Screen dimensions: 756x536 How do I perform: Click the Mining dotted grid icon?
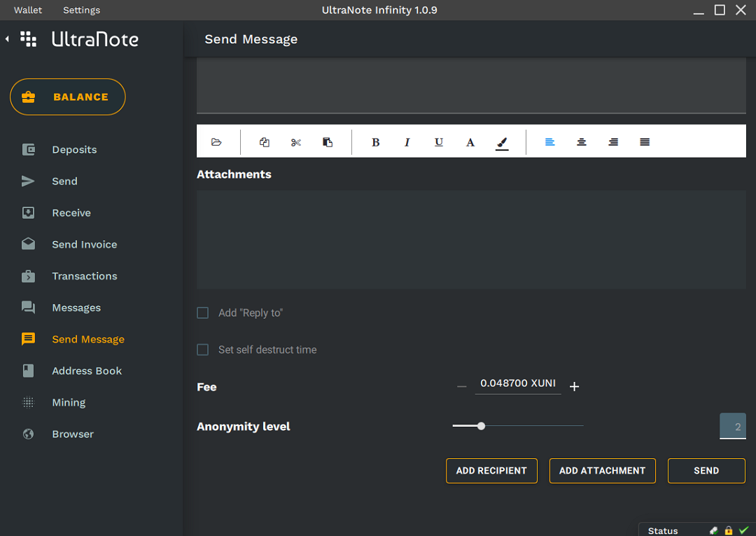coord(29,402)
